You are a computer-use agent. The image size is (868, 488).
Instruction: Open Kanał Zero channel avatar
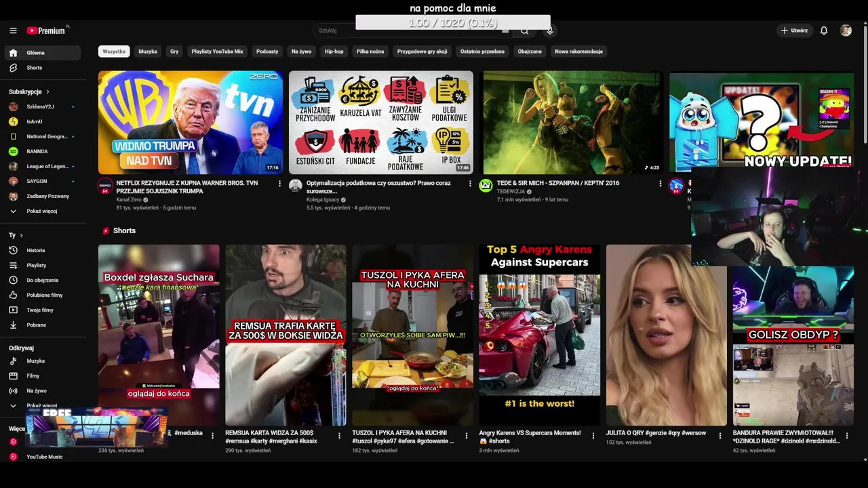[105, 186]
